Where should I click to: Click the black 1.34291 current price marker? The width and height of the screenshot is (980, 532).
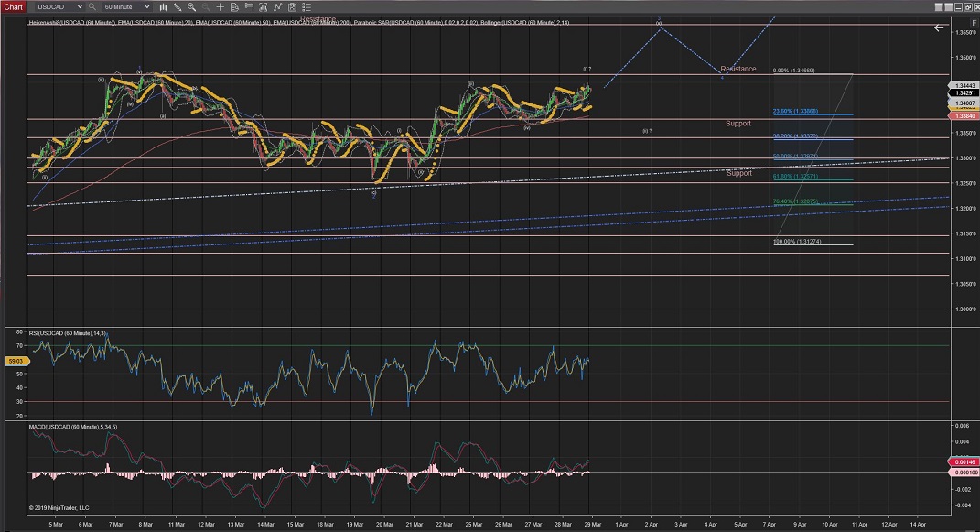962,93
